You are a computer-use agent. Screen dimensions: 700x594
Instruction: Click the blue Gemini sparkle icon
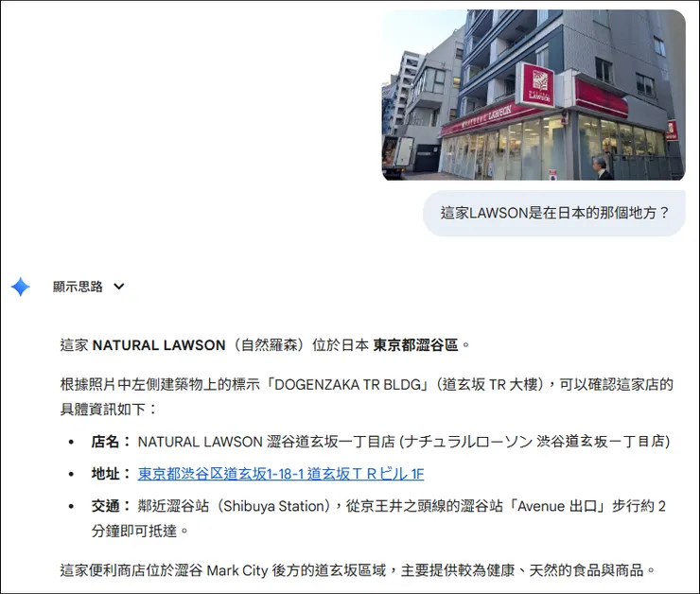click(21, 287)
